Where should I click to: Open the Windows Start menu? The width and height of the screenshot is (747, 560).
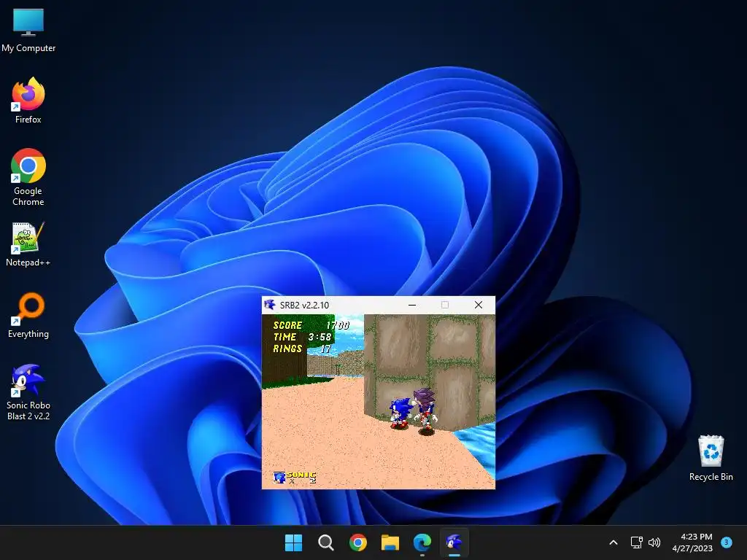point(293,542)
